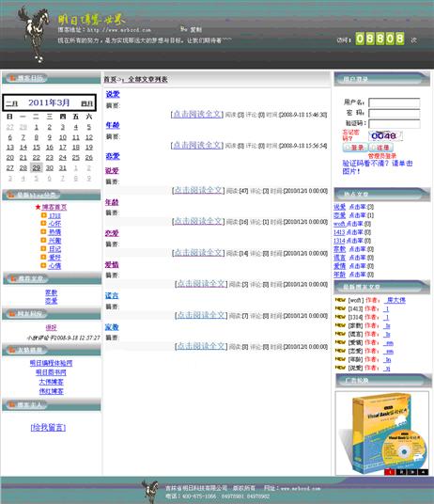This screenshot has height=504, width=434.
Task: Select day 29 in the March calendar
Action: click(x=37, y=167)
